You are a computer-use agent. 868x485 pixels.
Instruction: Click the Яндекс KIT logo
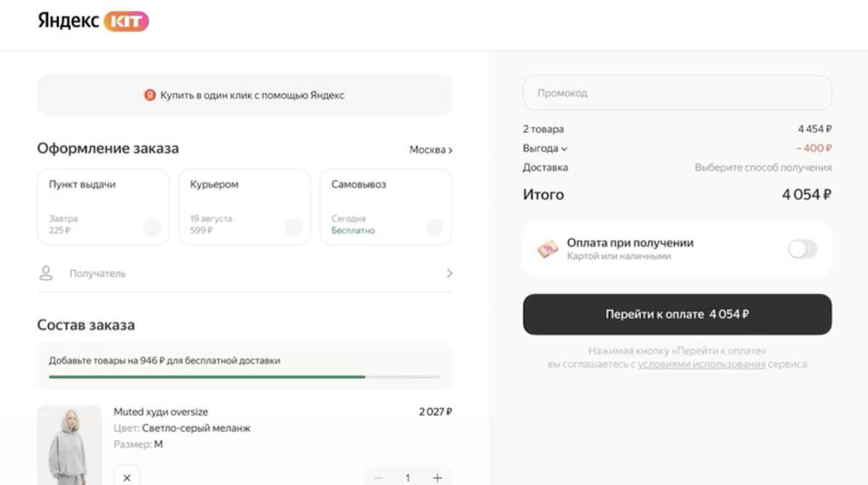(x=93, y=21)
